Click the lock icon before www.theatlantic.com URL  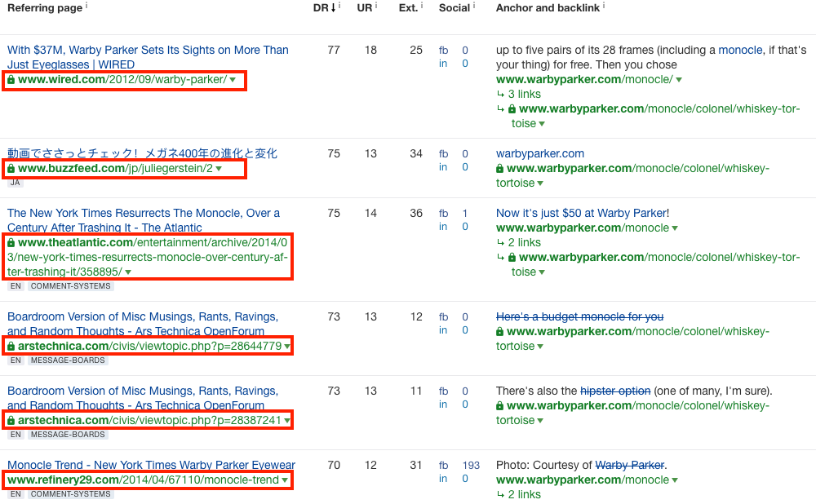pos(11,242)
